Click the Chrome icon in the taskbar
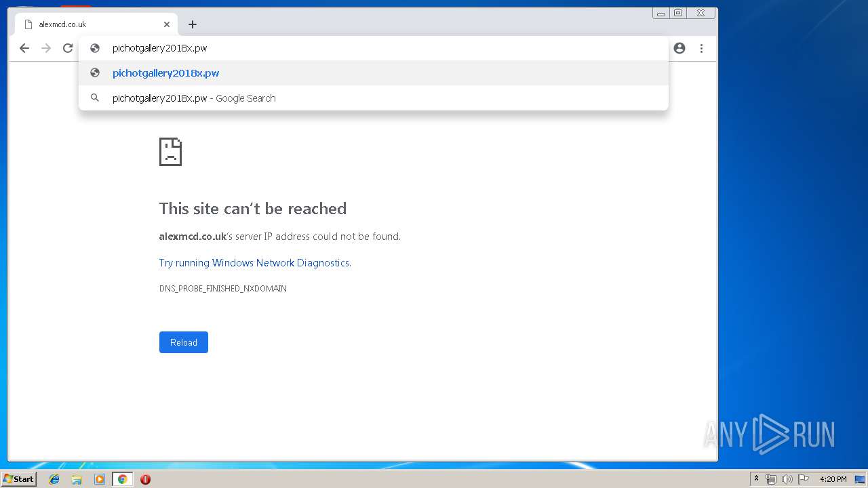Screen dimensions: 868x488 pyautogui.click(x=122, y=479)
